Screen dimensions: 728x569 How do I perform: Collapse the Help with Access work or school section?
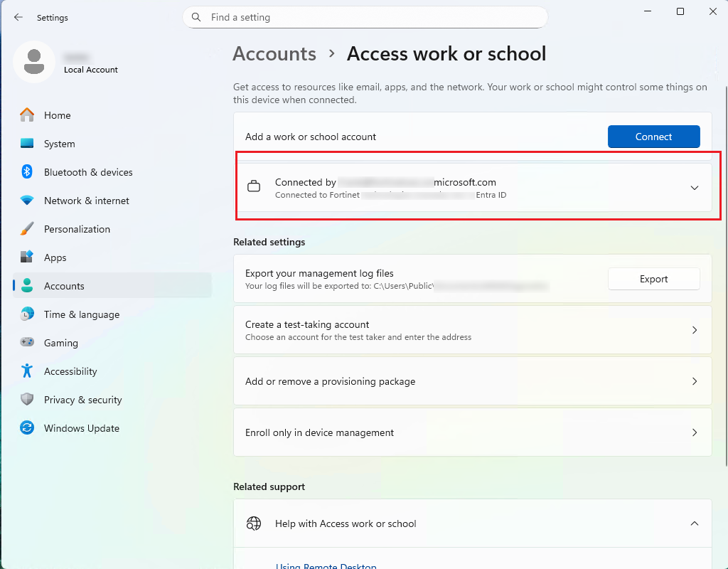695,523
